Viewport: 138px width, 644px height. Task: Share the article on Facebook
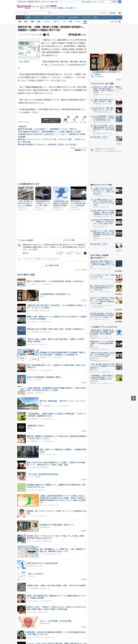click(48, 35)
